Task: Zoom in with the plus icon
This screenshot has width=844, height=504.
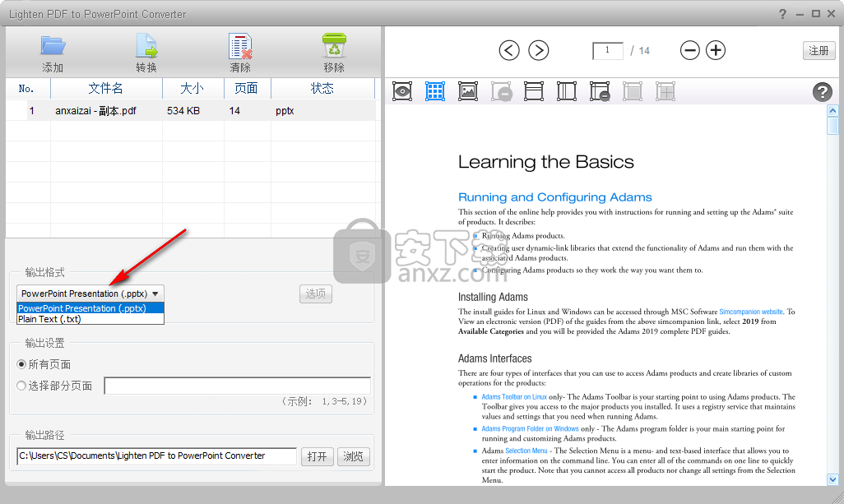Action: click(x=716, y=50)
